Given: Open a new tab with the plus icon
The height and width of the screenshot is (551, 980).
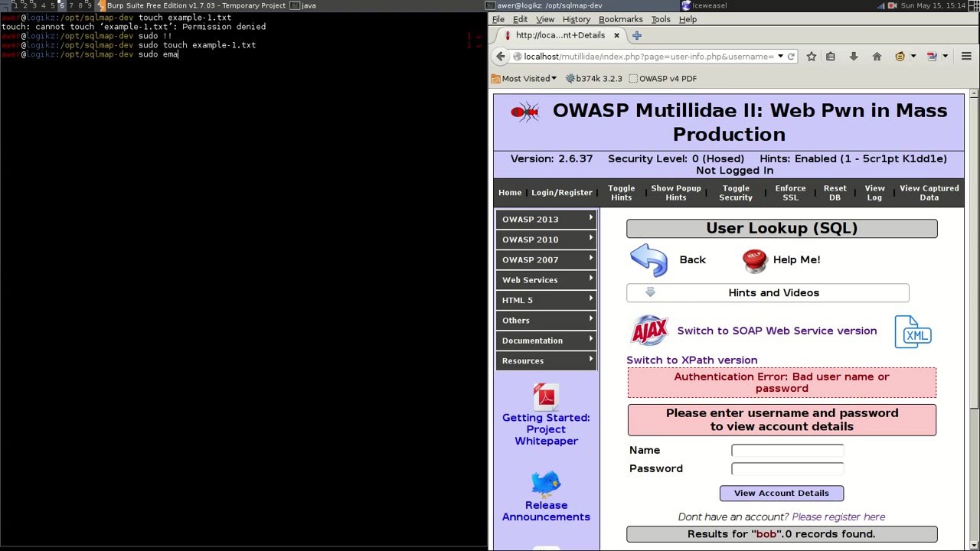Looking at the screenshot, I should click(636, 35).
